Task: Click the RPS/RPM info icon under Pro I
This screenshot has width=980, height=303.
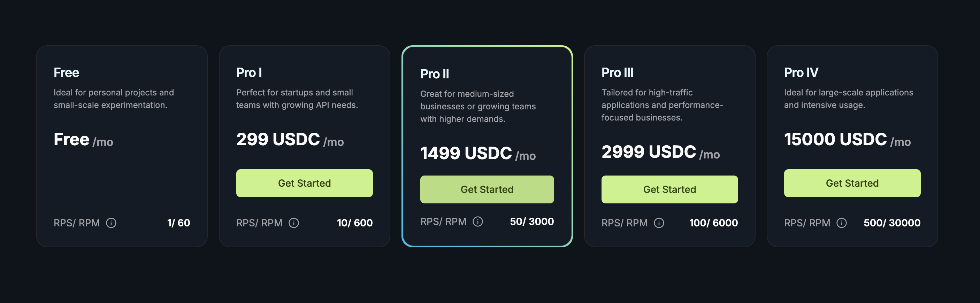Action: [x=294, y=223]
